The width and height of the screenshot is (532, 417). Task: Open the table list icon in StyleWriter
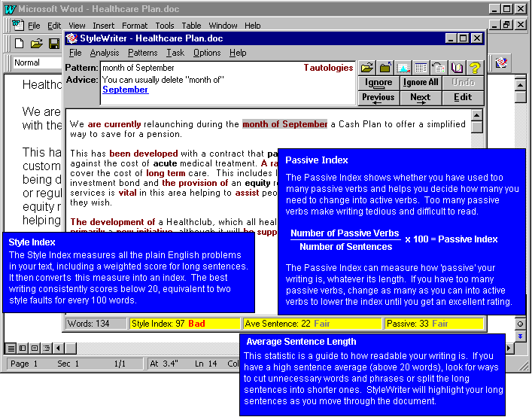click(421, 68)
